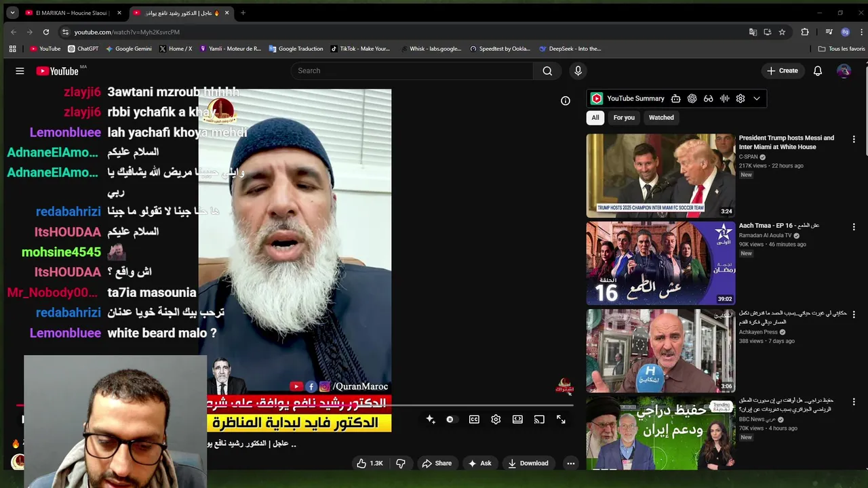Screen dimensions: 868x488
Task: Select the For you filter chip
Action: click(624, 117)
